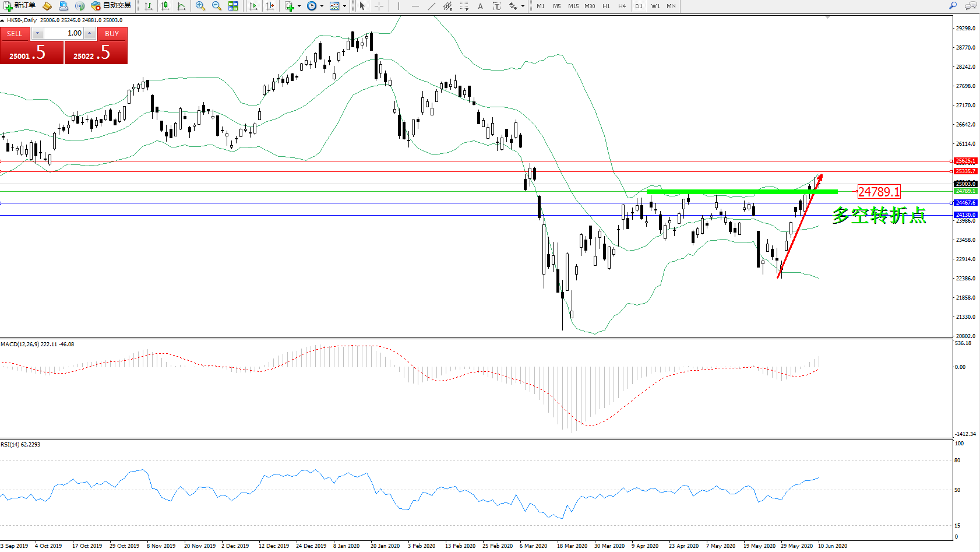Draw a horizontal line tool
The image size is (980, 552).
pos(415,6)
